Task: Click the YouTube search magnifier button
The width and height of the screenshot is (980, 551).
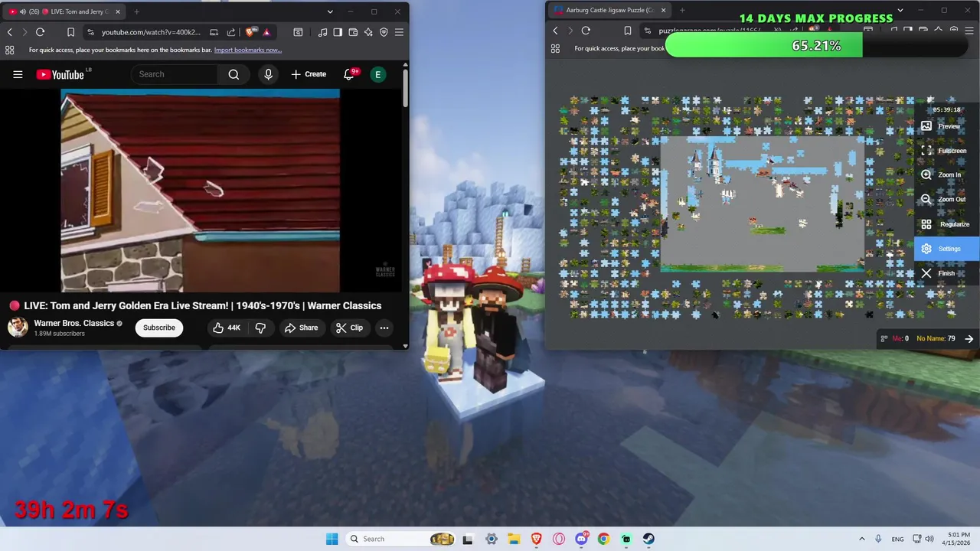Action: (x=234, y=74)
